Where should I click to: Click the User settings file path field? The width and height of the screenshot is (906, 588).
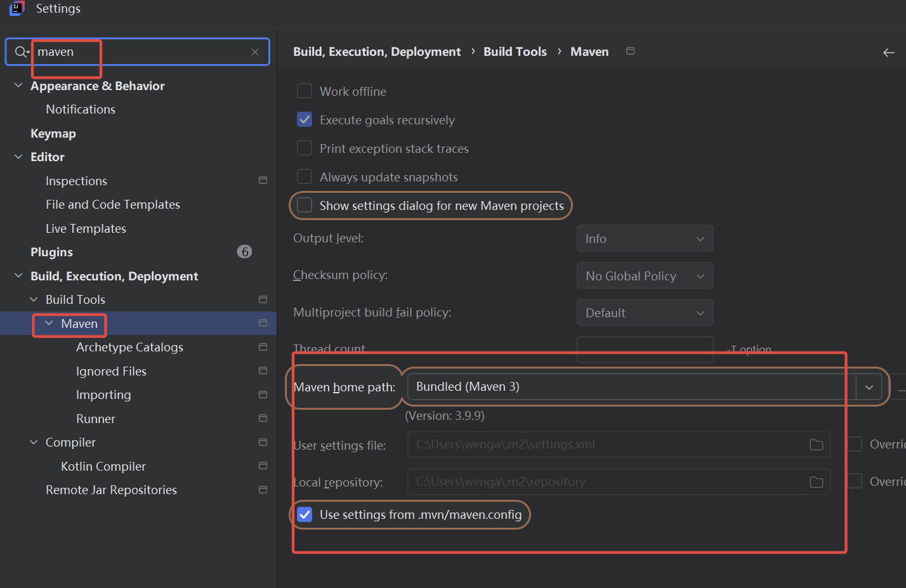619,445
